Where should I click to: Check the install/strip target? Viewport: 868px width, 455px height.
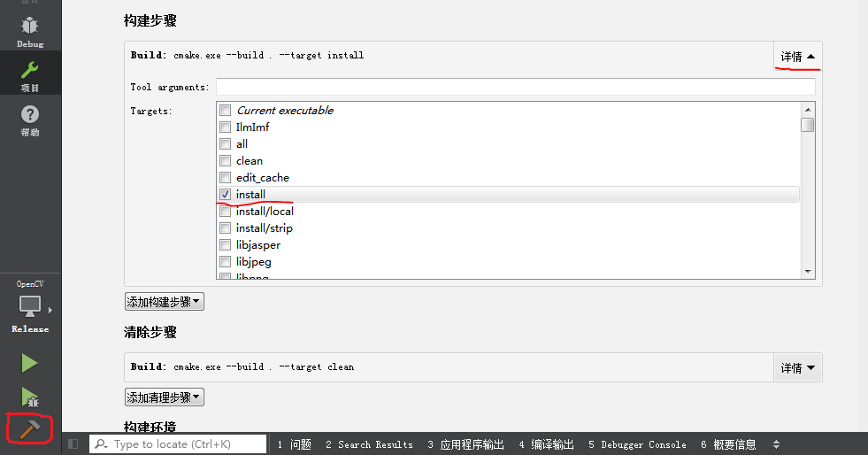coord(226,228)
